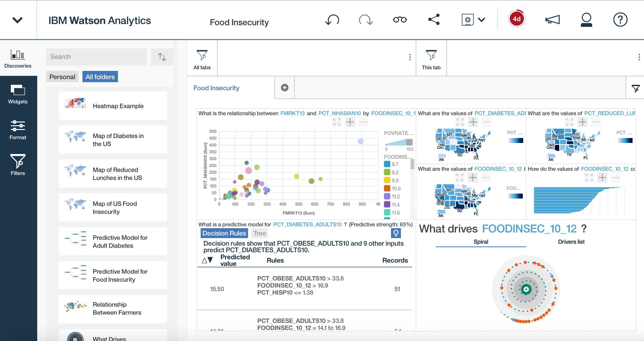Click the share icon in header
The height and width of the screenshot is (341, 644).
tap(434, 20)
